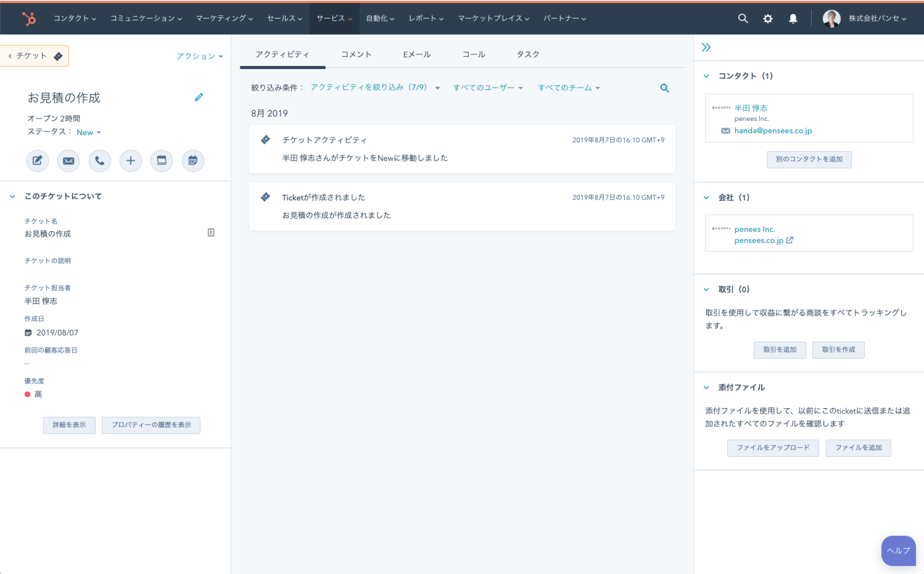The height and width of the screenshot is (574, 924).
Task: Open アクティビティを絞り込み filter dropdown
Action: 374,88
